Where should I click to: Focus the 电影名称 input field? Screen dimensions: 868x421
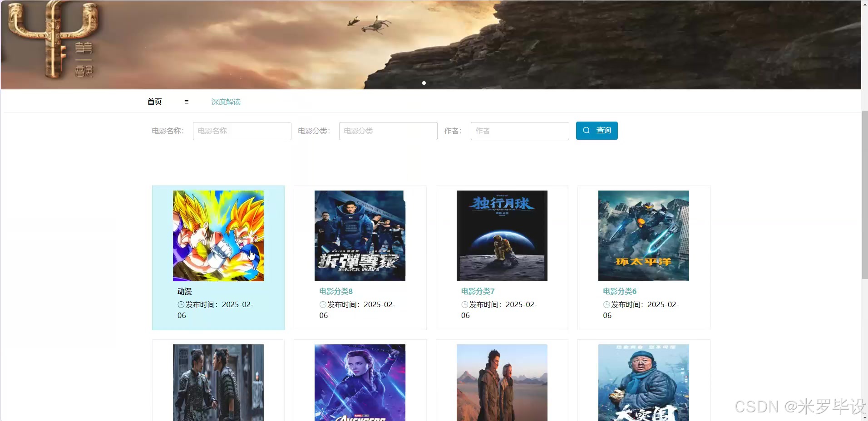click(242, 131)
